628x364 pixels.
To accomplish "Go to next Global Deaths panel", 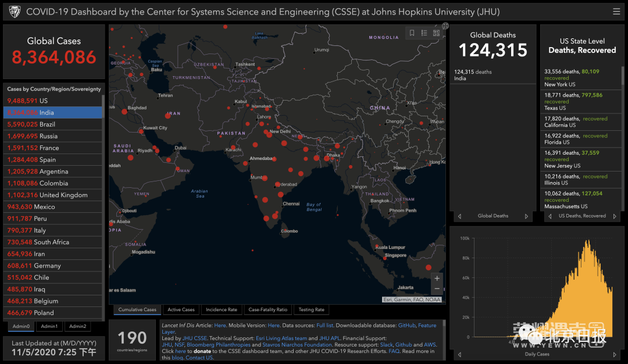I will [526, 216].
